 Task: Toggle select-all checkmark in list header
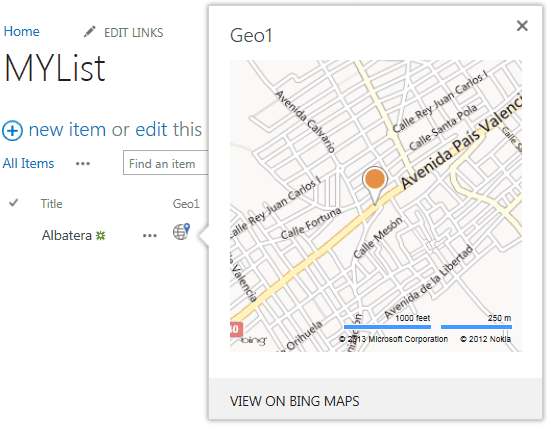13,203
